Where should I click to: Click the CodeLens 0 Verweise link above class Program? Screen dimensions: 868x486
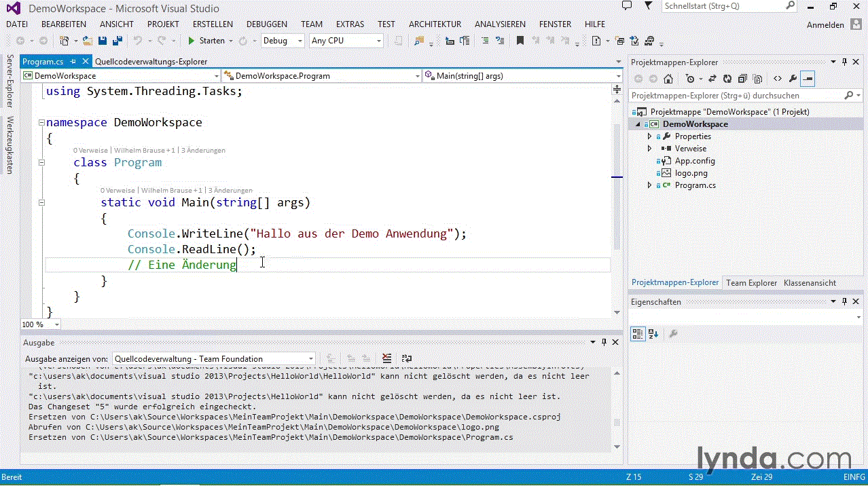(90, 150)
